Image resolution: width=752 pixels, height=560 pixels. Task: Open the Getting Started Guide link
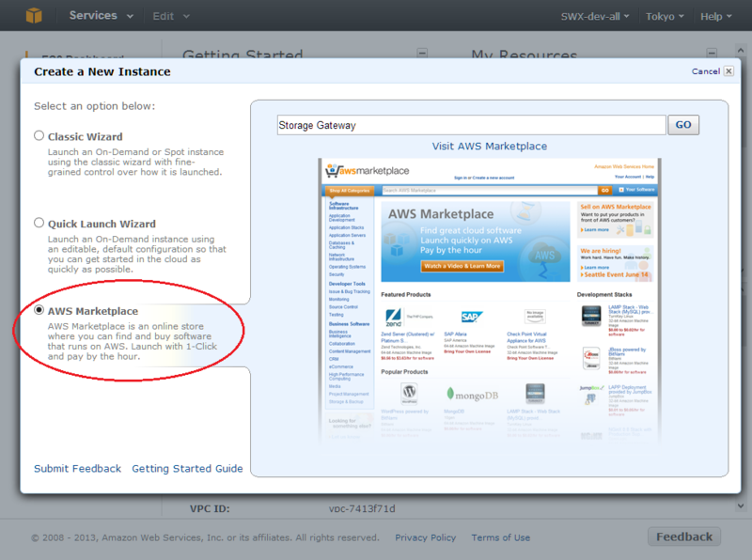(x=187, y=469)
